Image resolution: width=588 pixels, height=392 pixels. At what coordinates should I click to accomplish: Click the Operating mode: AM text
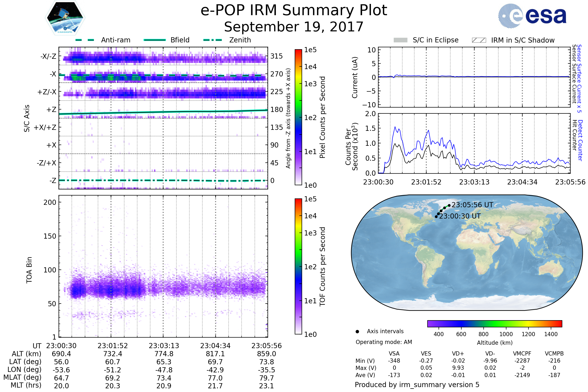(384, 342)
